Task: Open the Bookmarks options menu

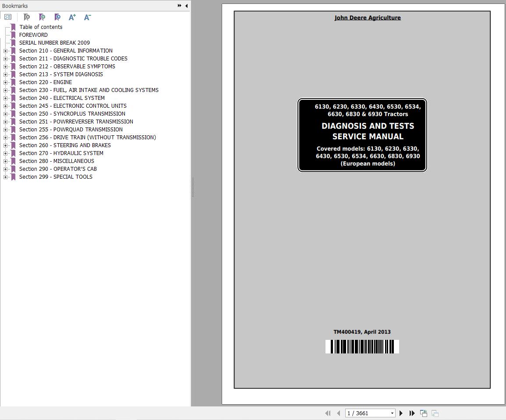Action: [x=8, y=17]
